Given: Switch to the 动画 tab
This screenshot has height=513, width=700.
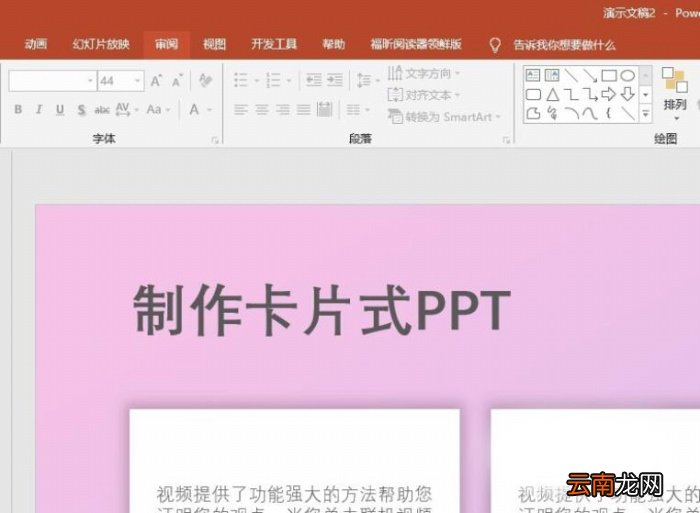Looking at the screenshot, I should click(36, 44).
